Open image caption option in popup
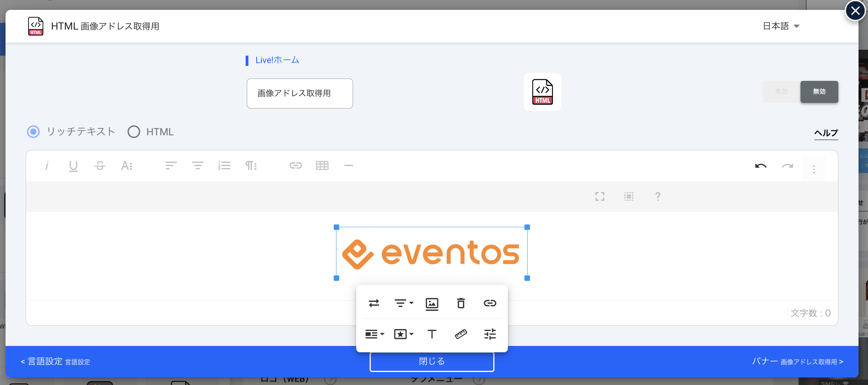Screen dimensions: 868x385 click(432, 304)
